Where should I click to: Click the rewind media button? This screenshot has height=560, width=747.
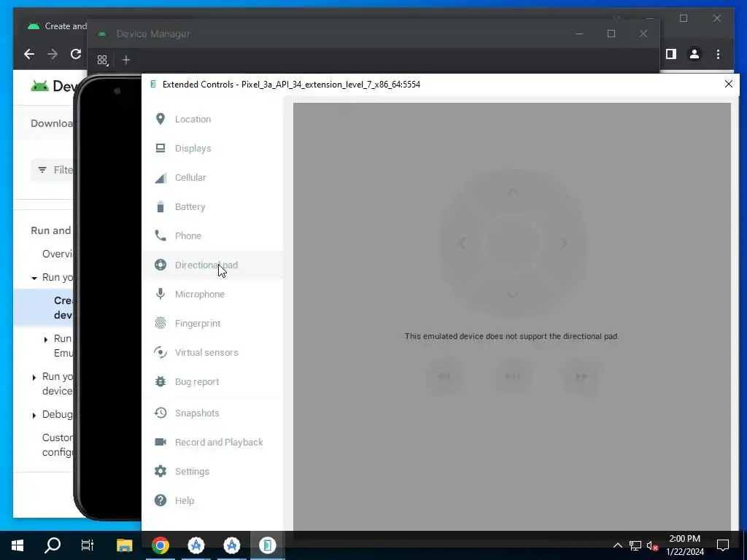pos(444,376)
